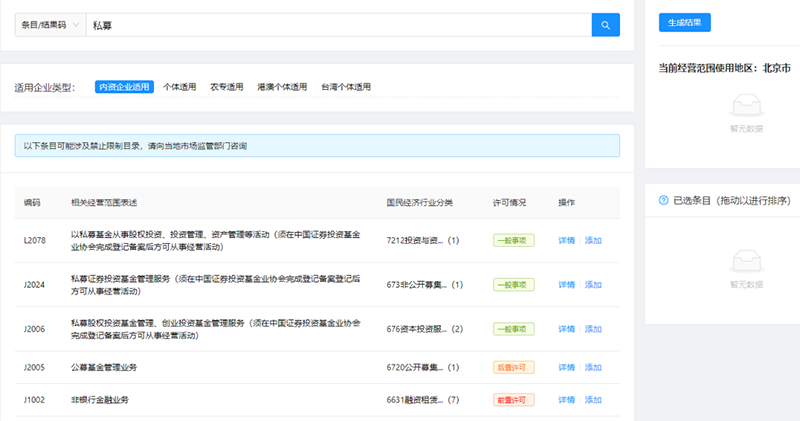Viewport: 800px width, 421px height.
Task: Select 内资企业适用 enterprise type
Action: click(x=124, y=87)
